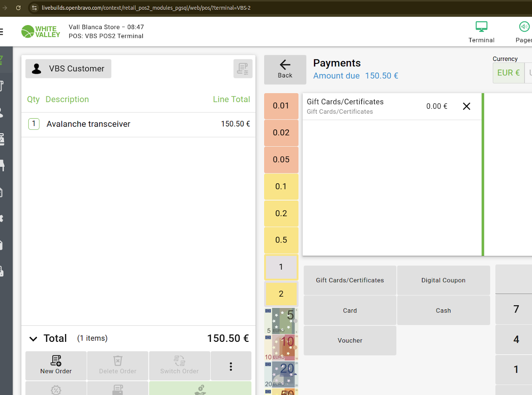532x395 pixels.
Task: Select Digital Coupon payment method
Action: (x=443, y=280)
